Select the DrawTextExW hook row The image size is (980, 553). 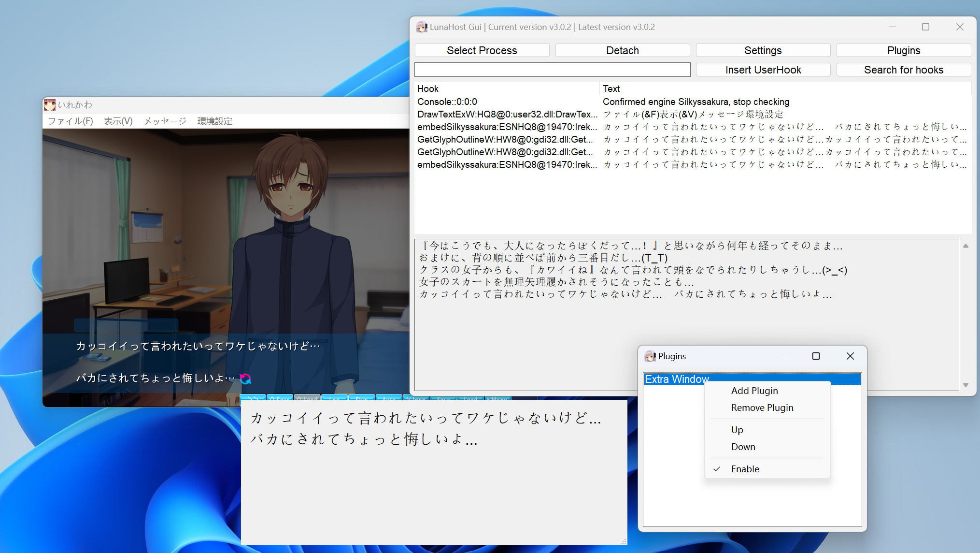click(506, 114)
